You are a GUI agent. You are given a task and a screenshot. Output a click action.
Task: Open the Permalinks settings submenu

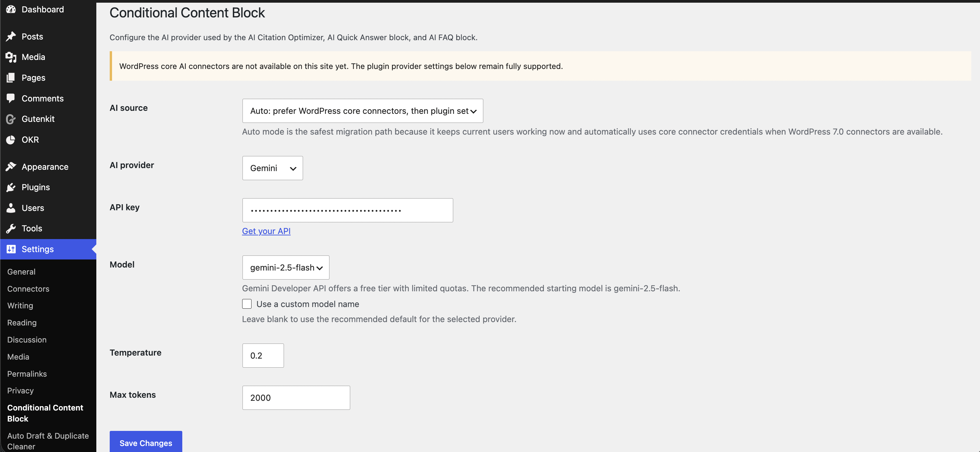point(27,374)
